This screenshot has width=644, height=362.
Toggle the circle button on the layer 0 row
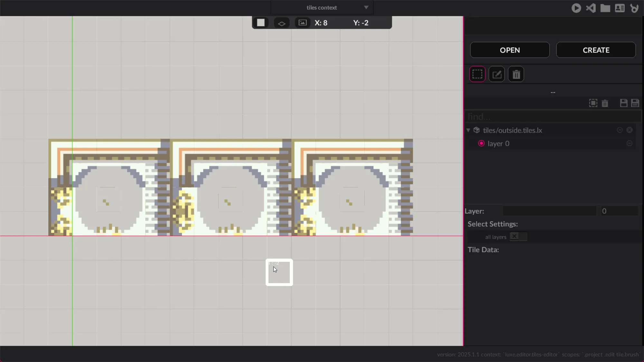click(630, 144)
